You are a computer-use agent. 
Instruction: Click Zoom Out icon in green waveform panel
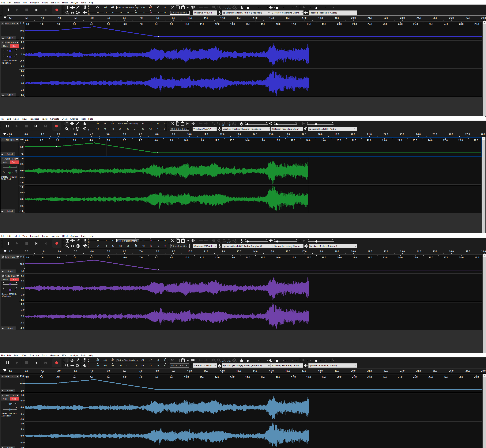pyautogui.click(x=219, y=124)
